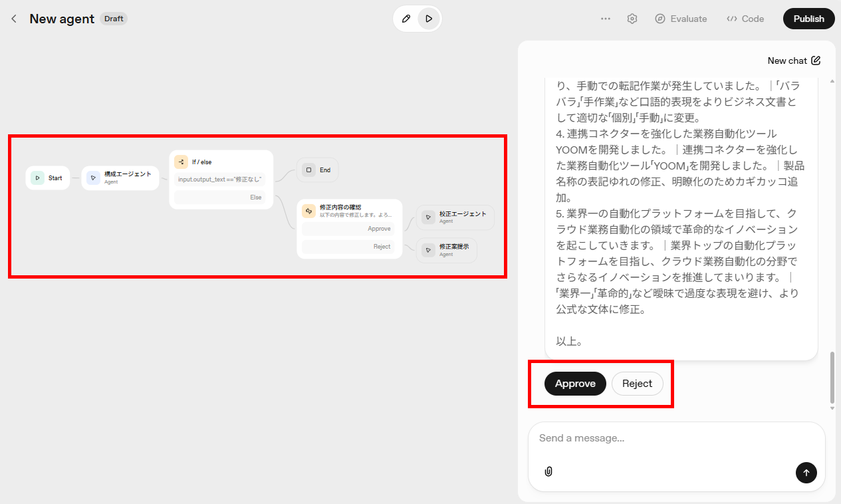Click the Evaluate button
The image size is (841, 504).
(x=681, y=19)
